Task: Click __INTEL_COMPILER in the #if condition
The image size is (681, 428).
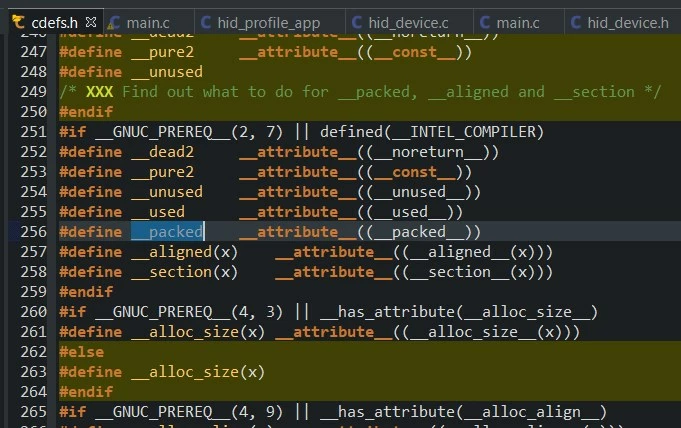Action: click(x=465, y=132)
